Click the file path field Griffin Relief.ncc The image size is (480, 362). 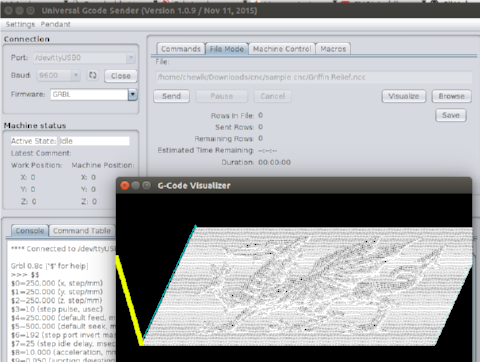pos(314,77)
